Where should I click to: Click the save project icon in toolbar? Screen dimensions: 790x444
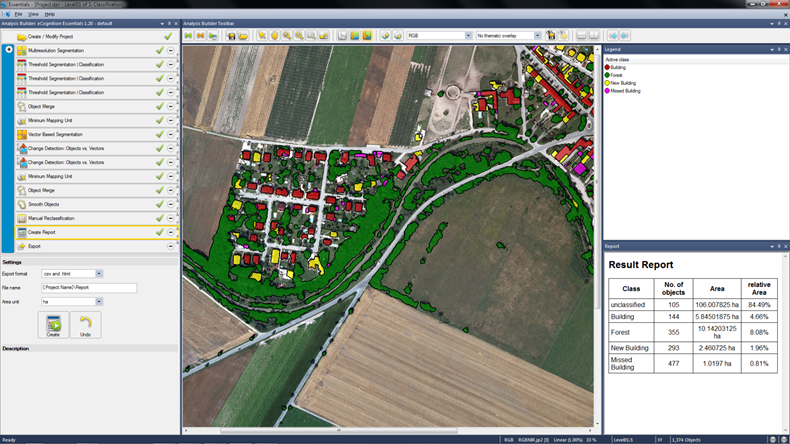pyautogui.click(x=231, y=36)
